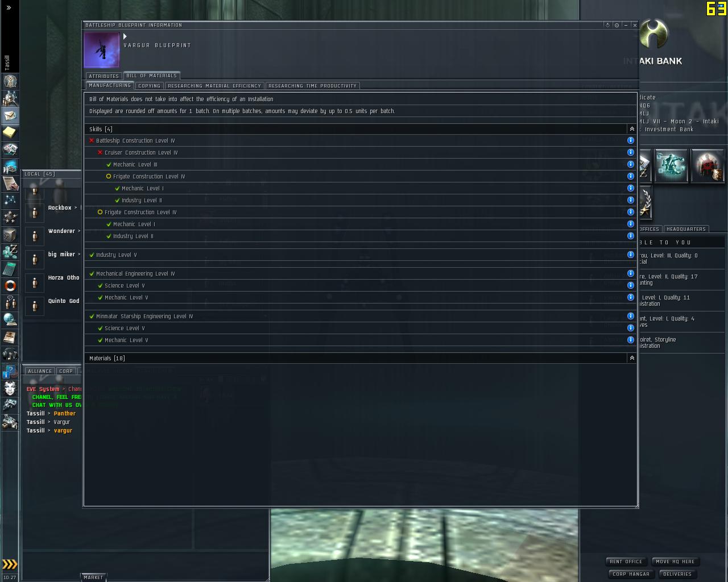
Task: Open the yellow notepad icon
Action: [x=10, y=132]
